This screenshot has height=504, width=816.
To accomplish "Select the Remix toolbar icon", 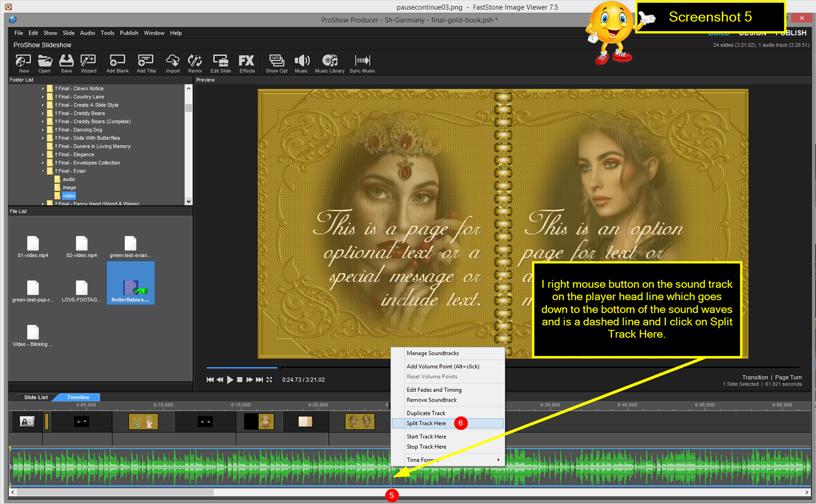I will (x=195, y=63).
